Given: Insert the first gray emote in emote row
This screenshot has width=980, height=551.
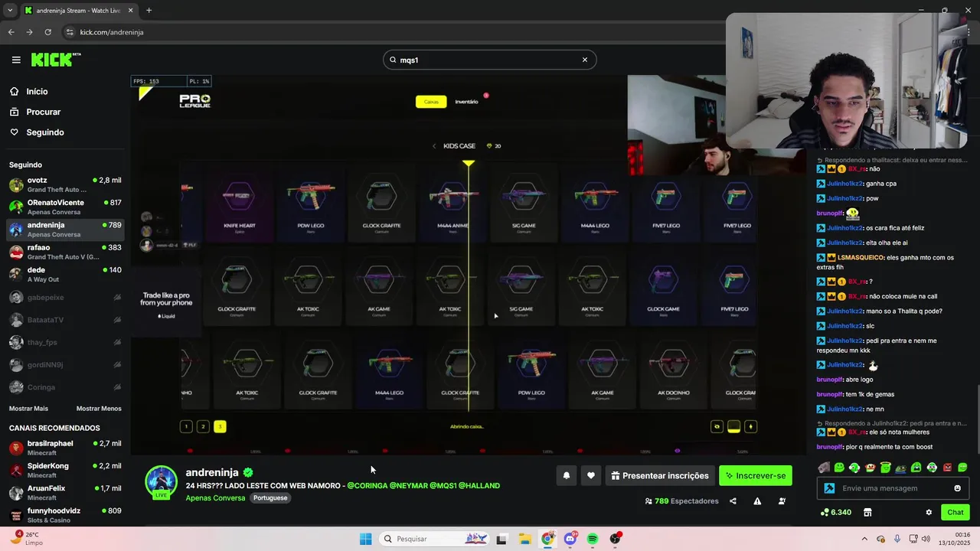Looking at the screenshot, I should point(824,468).
